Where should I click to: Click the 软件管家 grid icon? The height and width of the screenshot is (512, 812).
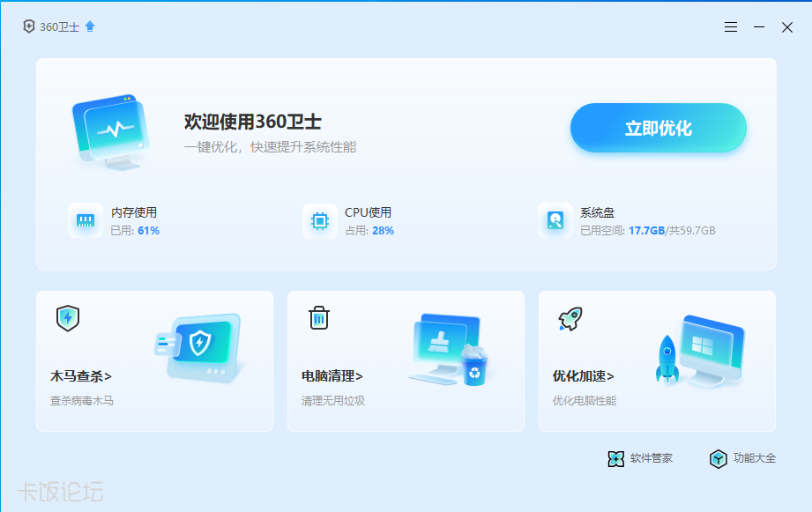(615, 458)
